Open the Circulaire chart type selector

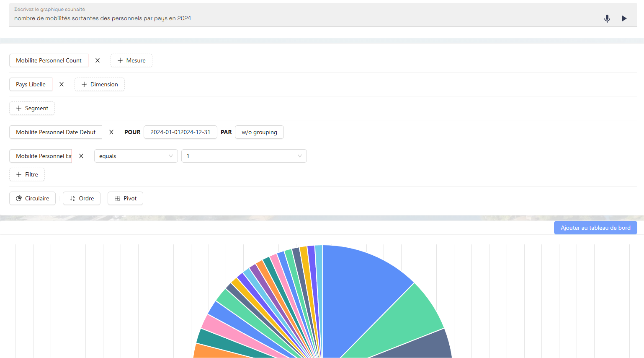tap(33, 198)
